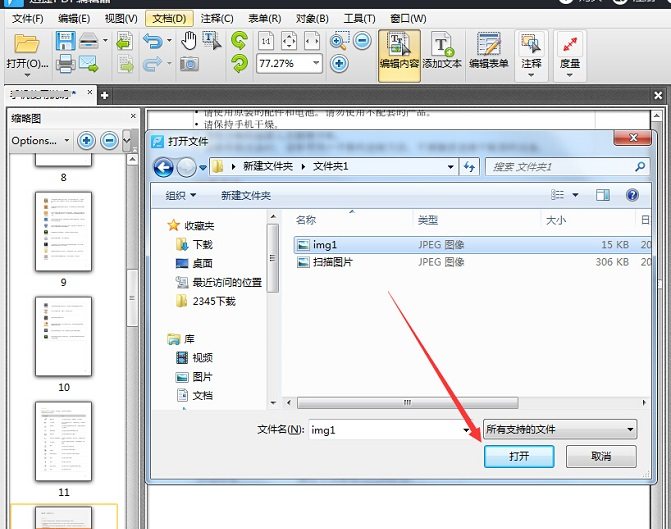The image size is (671, 529).
Task: Click the Redo arrow icon
Action: point(153,64)
